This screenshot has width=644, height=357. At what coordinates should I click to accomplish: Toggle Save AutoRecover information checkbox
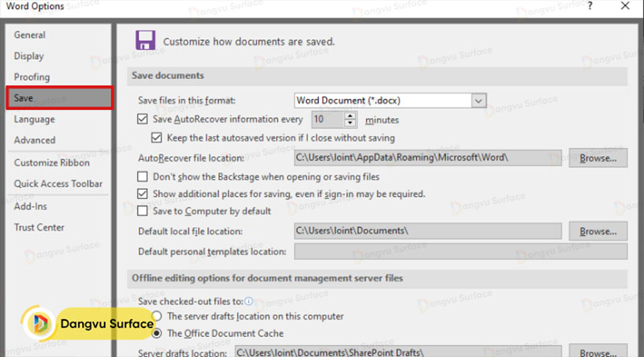click(143, 120)
